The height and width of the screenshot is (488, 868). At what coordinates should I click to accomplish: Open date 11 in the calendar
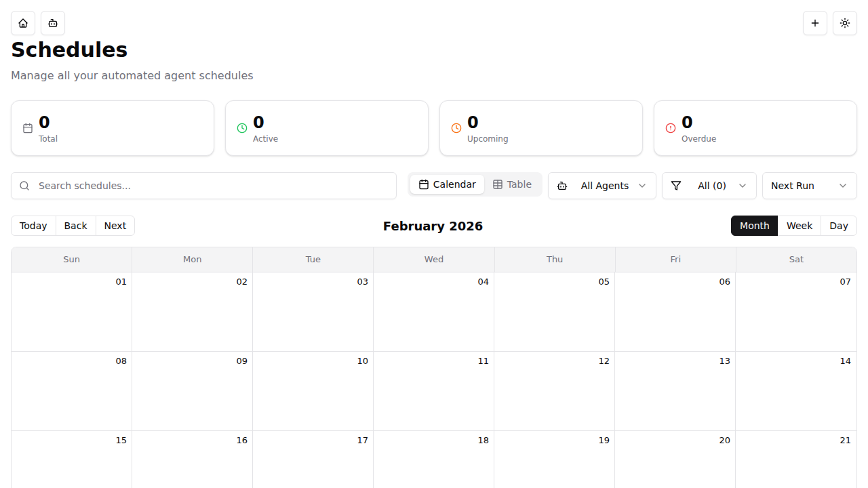[483, 361]
